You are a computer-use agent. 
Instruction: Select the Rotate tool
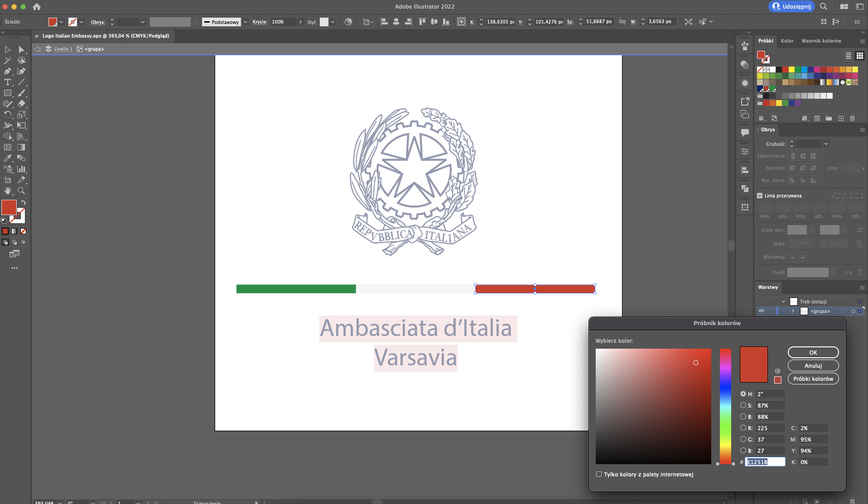(x=8, y=115)
